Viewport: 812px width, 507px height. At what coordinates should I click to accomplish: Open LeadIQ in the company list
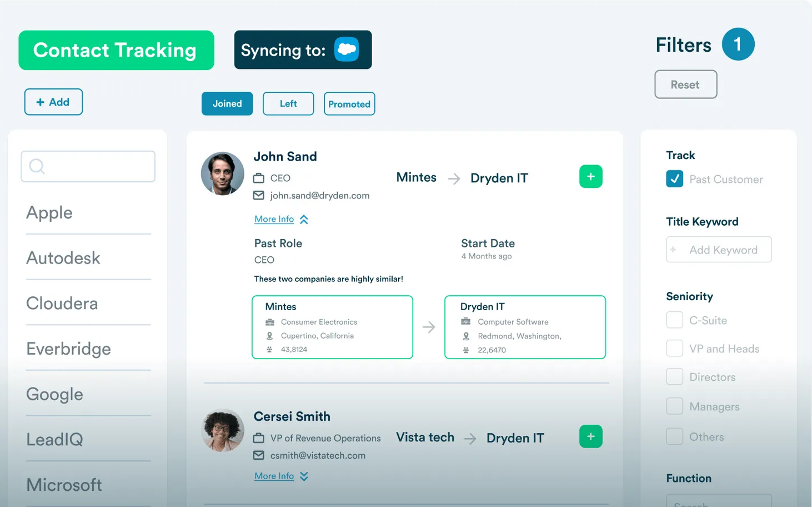pyautogui.click(x=55, y=440)
